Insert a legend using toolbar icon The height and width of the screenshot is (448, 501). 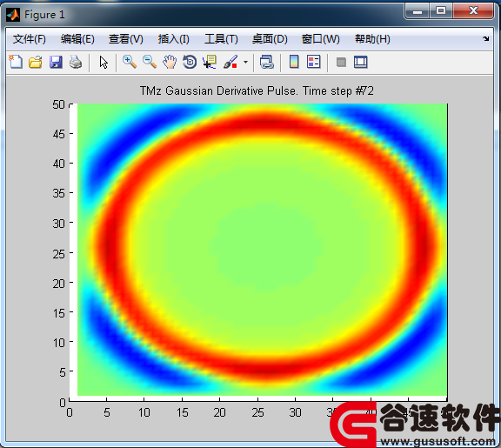tap(313, 62)
